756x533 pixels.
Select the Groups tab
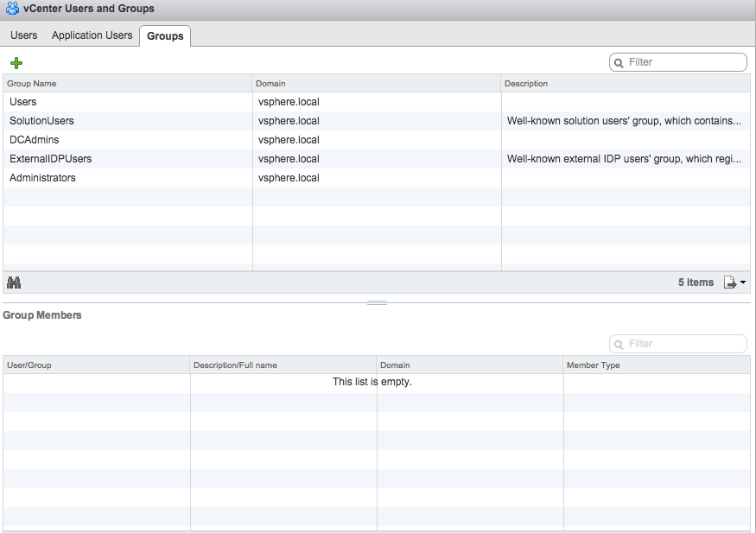tap(165, 36)
